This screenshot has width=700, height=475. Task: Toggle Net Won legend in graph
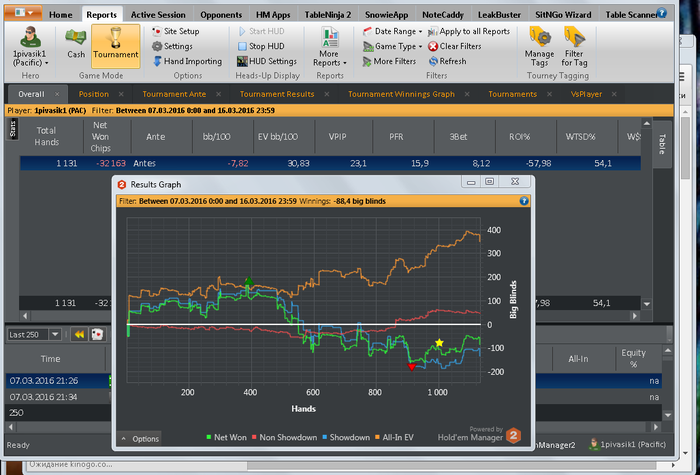pos(226,438)
